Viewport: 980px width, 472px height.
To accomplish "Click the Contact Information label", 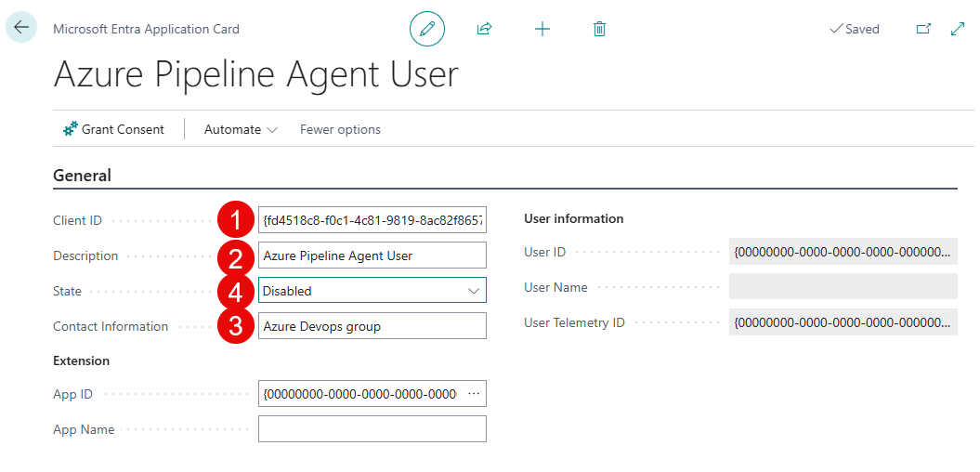I will click(x=111, y=326).
